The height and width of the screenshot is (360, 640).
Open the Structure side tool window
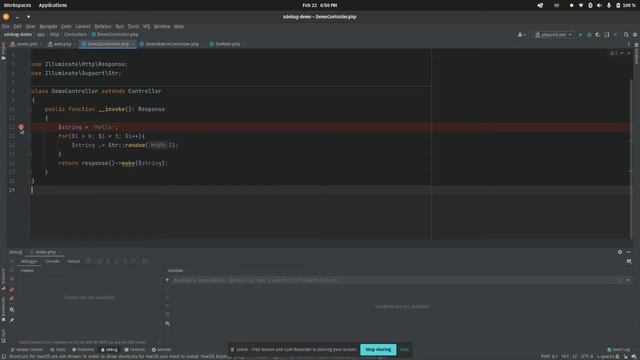click(3, 279)
